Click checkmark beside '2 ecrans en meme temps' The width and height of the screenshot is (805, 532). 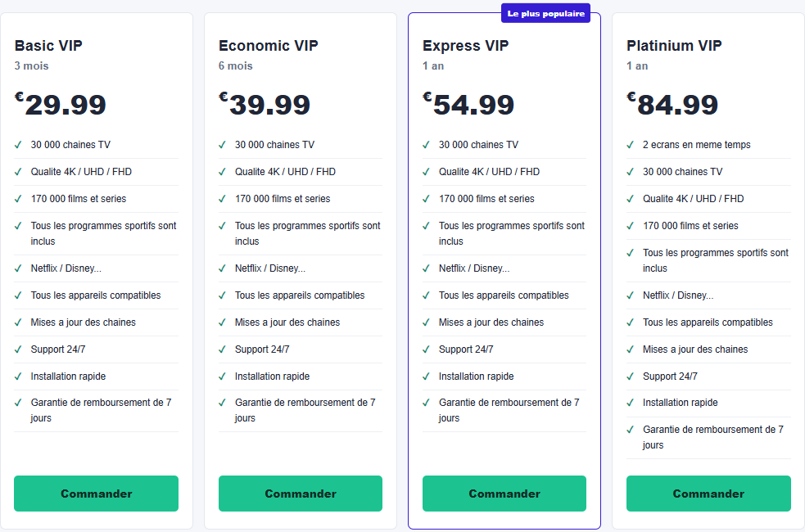click(x=631, y=145)
